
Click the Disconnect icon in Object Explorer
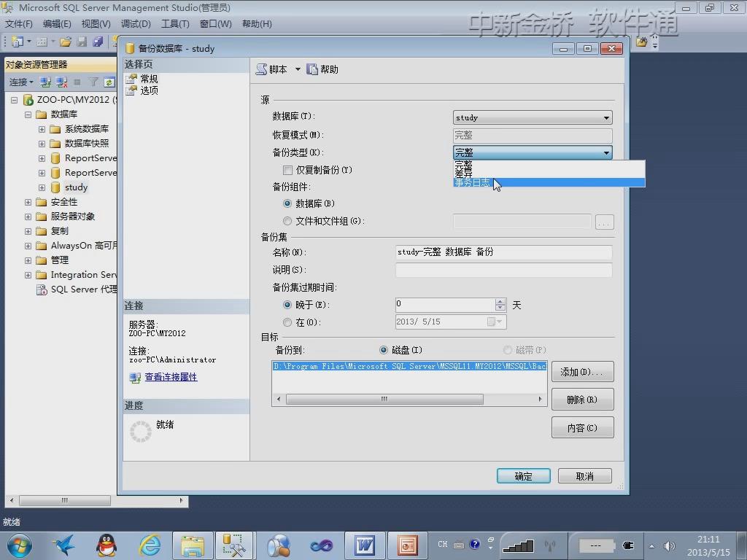62,82
